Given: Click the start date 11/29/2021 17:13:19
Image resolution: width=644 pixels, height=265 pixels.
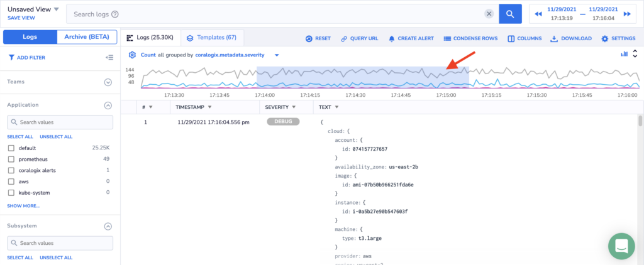Looking at the screenshot, I should tap(562, 14).
